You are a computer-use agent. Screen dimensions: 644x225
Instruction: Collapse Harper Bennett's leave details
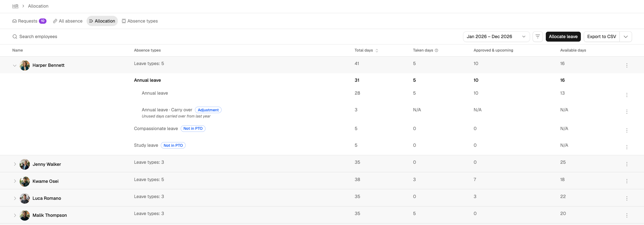point(15,65)
